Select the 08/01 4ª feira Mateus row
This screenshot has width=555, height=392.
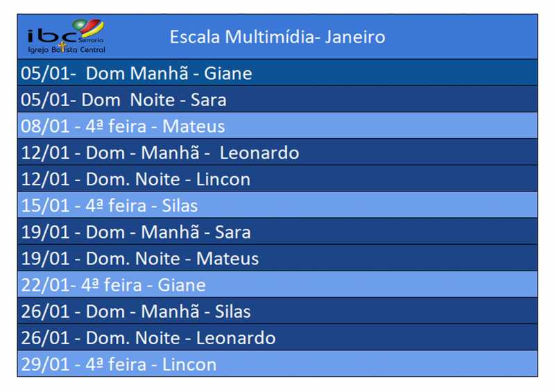tap(277, 126)
